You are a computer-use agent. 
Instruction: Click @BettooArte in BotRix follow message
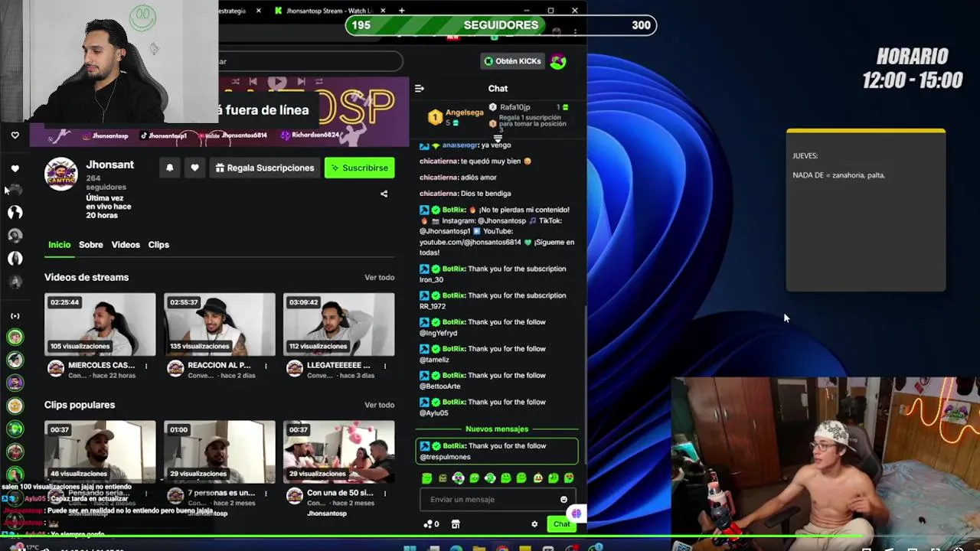coord(439,386)
